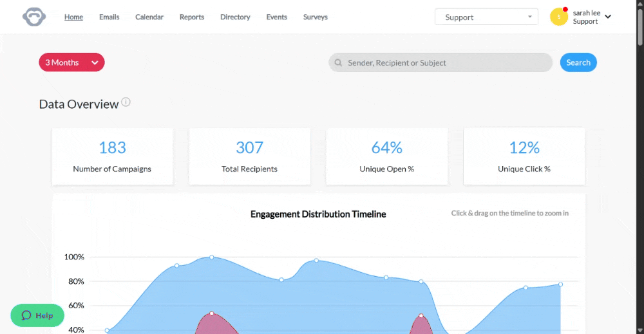Click the page vertical scrollbar thumb
644x334 pixels.
640,26
